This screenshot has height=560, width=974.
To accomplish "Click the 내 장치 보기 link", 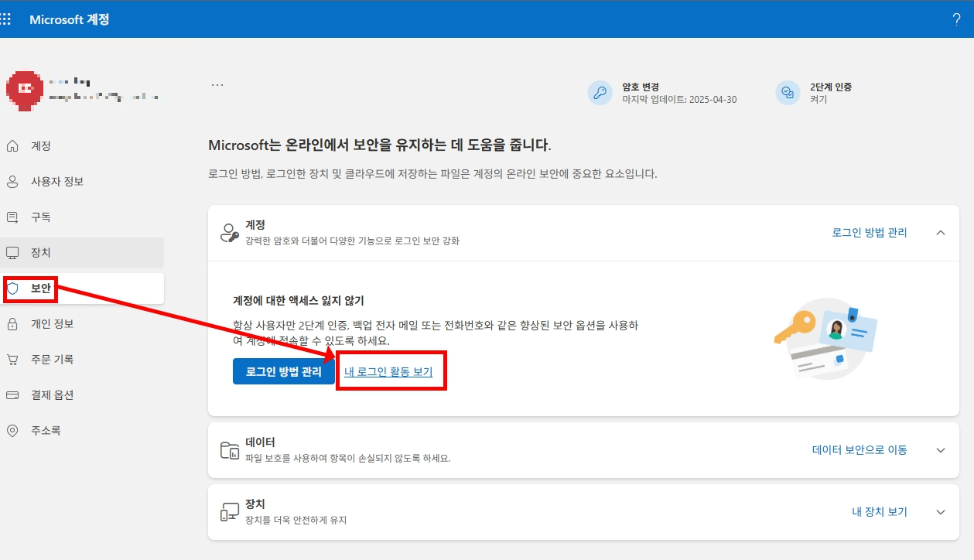I will click(x=880, y=512).
